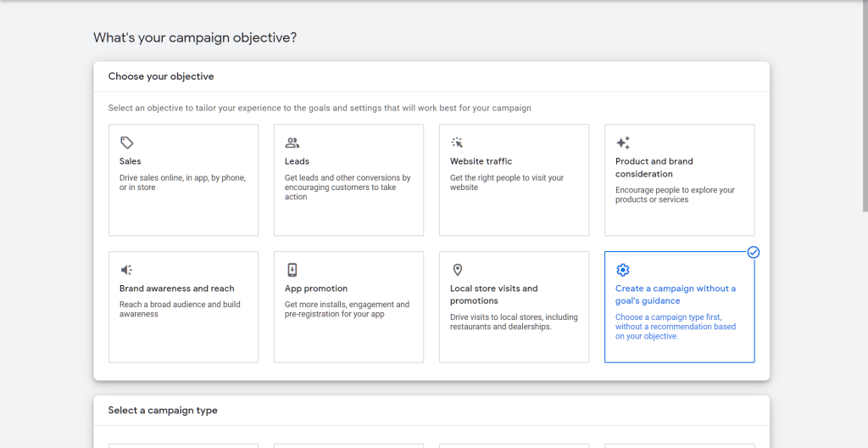Click the "Select a campaign type" section header

tap(163, 411)
